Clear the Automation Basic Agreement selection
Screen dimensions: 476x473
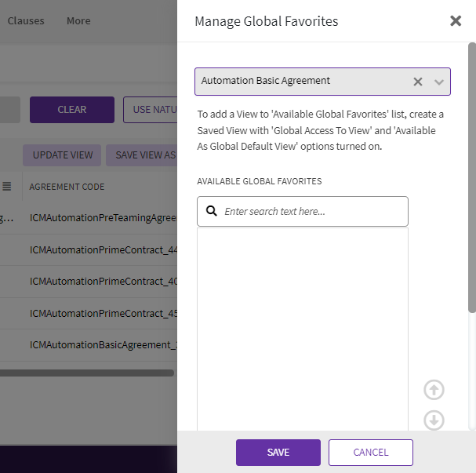418,82
